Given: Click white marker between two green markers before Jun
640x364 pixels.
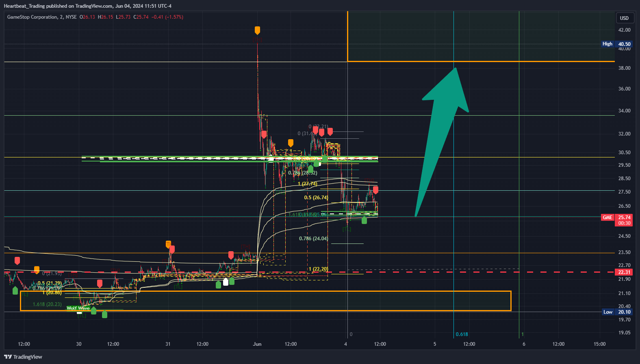Looking at the screenshot, I should 226,282.
